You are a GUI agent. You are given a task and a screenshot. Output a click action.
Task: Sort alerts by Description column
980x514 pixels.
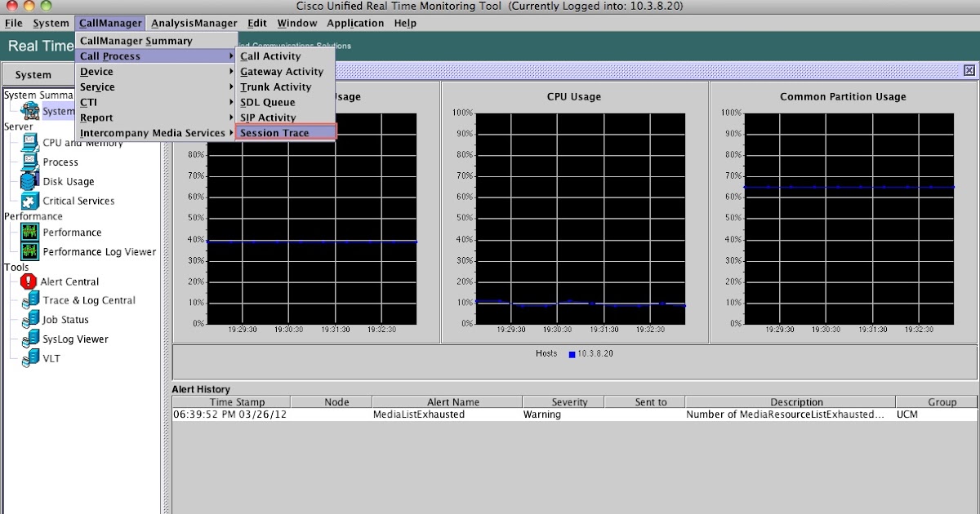[x=791, y=402]
